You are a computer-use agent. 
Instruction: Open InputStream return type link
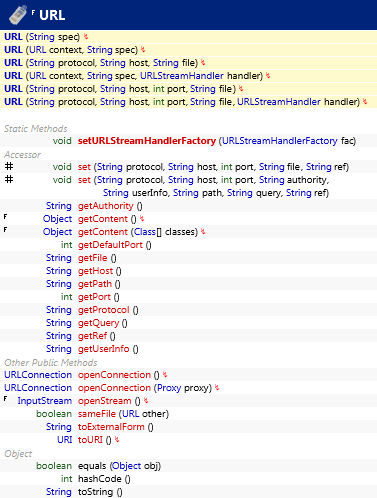coord(45,401)
